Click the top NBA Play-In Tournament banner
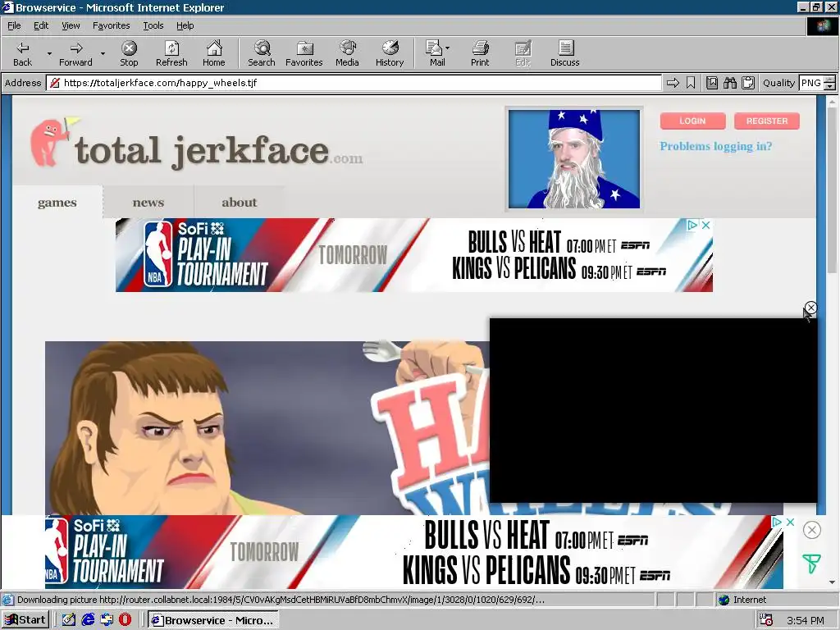This screenshot has height=630, width=840. tap(414, 255)
